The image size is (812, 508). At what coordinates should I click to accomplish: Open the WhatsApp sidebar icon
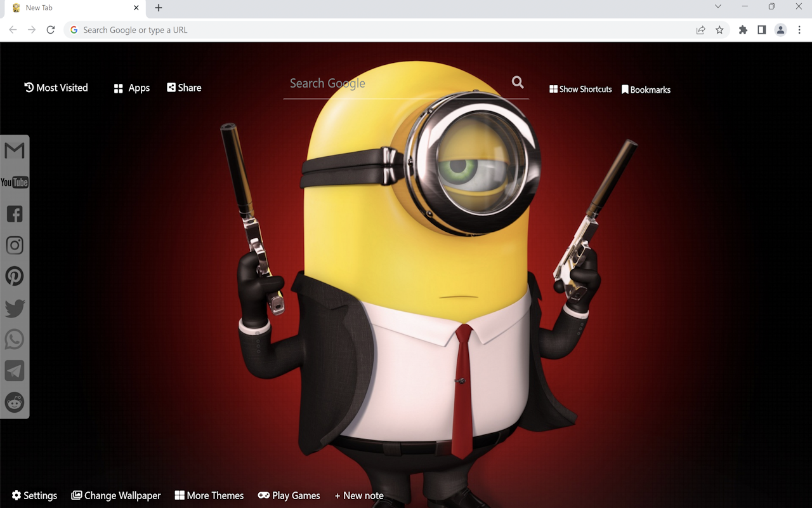[15, 339]
